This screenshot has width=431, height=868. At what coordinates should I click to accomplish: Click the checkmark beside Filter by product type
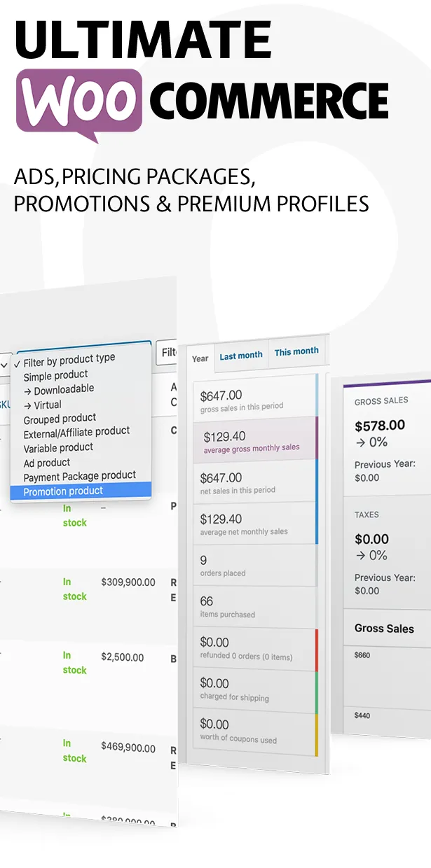coord(17,364)
